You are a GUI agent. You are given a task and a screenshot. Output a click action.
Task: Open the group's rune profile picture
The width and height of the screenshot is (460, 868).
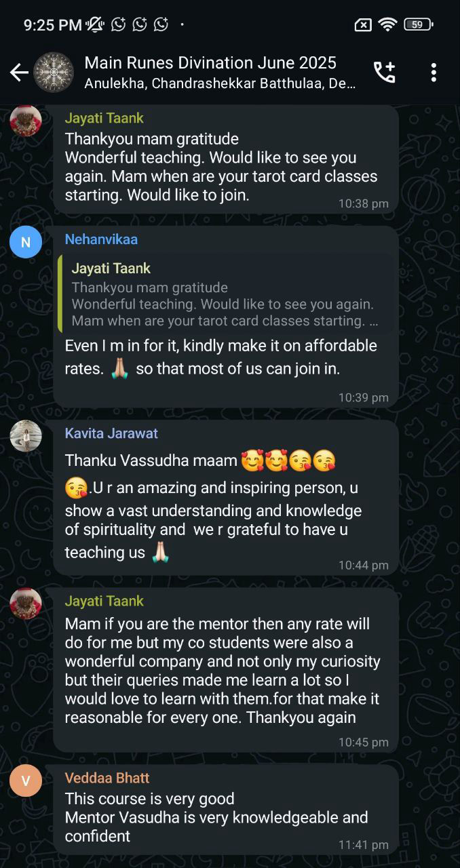click(54, 72)
